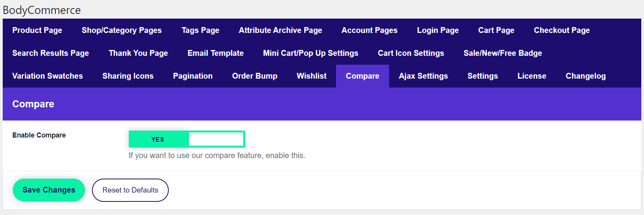Select the Sale/New/Free Badge tab
Image resolution: width=644 pixels, height=215 pixels.
pos(502,53)
